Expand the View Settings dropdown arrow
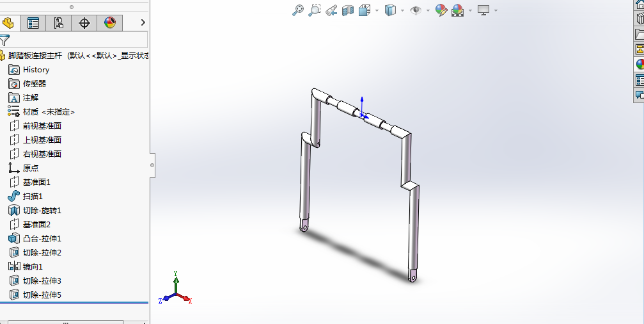This screenshot has width=644, height=324. point(496,11)
